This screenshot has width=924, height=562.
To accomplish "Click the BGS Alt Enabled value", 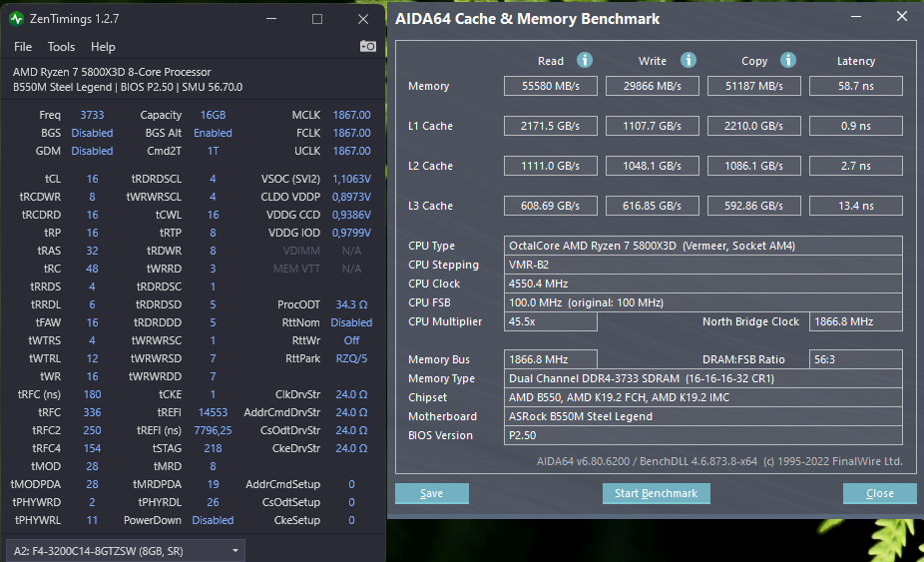I will [213, 133].
